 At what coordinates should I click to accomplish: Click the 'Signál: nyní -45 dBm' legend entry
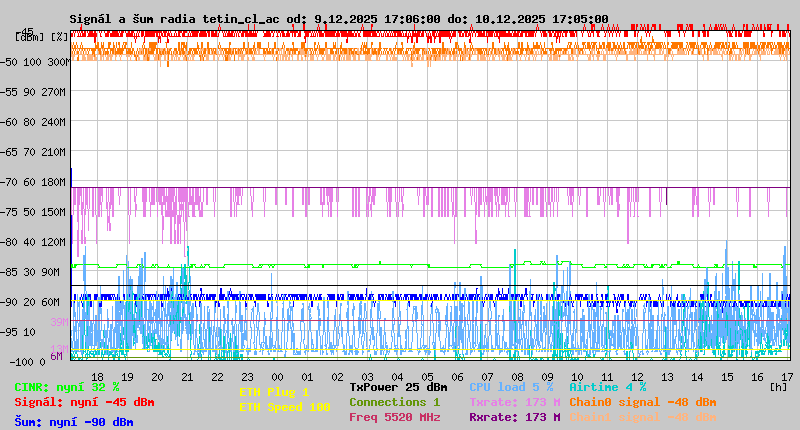[x=84, y=402]
